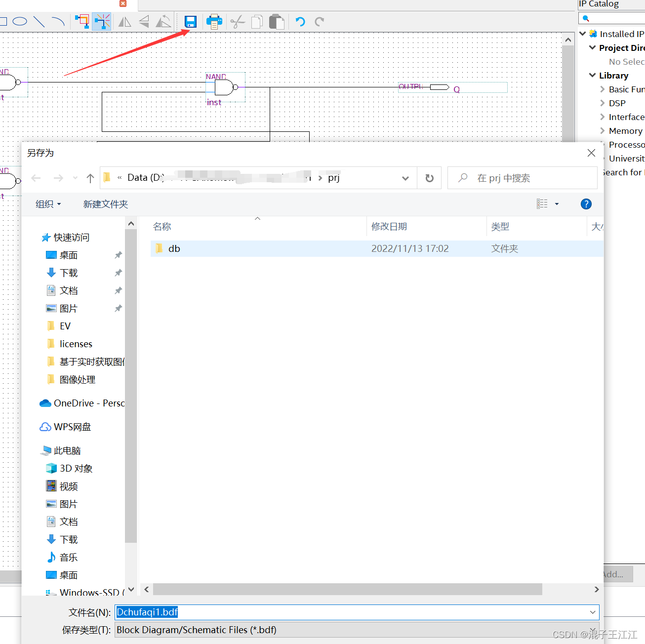Open the 组织 menu
Viewport: 645px width, 644px height.
pyautogui.click(x=48, y=204)
